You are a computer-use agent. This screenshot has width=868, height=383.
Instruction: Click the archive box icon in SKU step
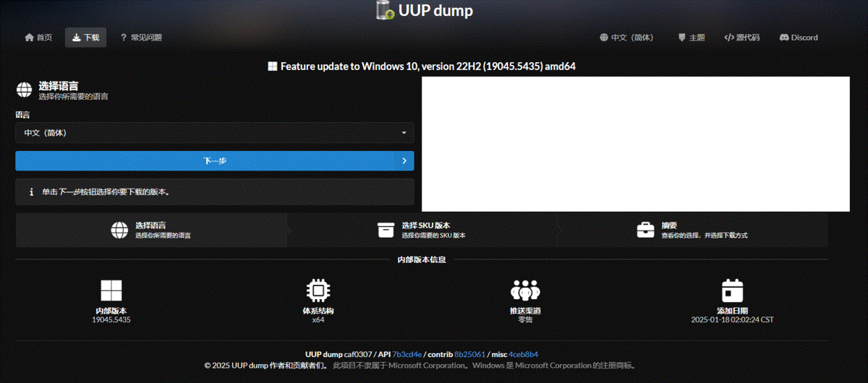pyautogui.click(x=386, y=230)
